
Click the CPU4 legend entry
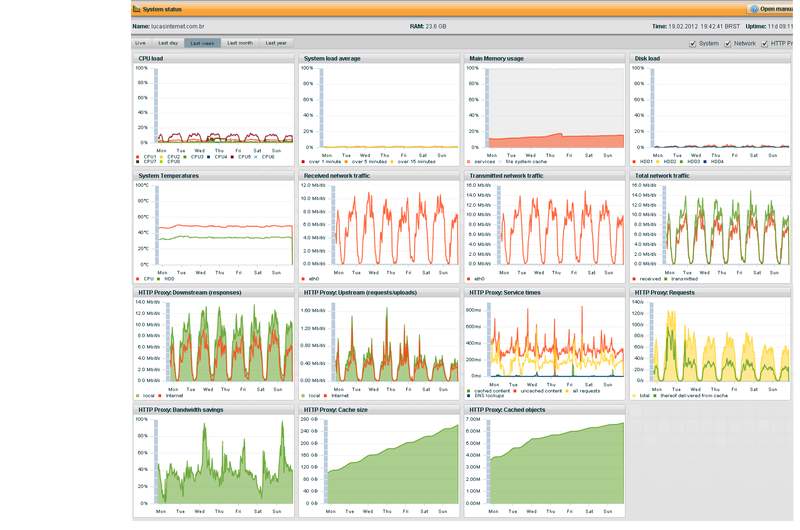pos(218,157)
